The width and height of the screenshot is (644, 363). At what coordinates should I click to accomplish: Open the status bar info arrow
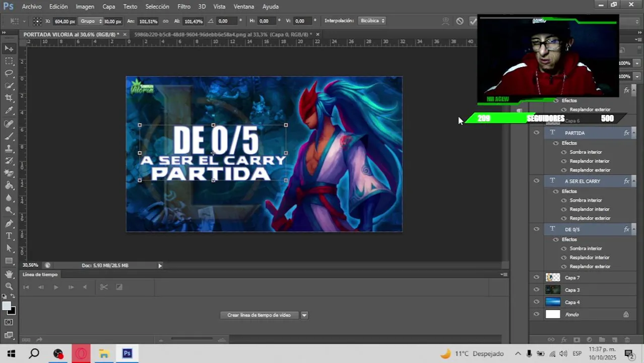click(x=160, y=266)
